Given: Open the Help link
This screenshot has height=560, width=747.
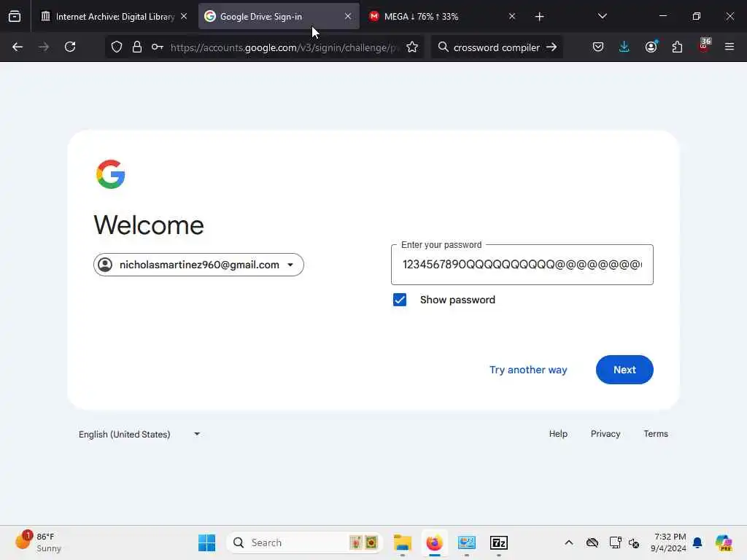Looking at the screenshot, I should click(x=558, y=433).
